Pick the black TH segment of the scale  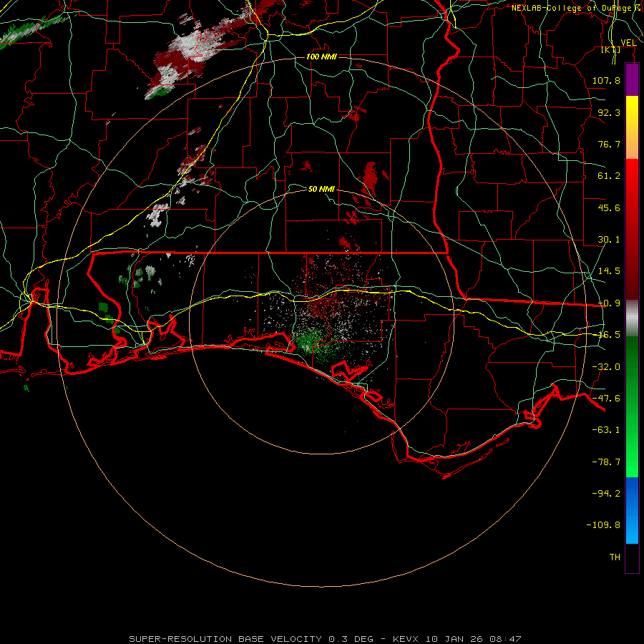[x=632, y=557]
